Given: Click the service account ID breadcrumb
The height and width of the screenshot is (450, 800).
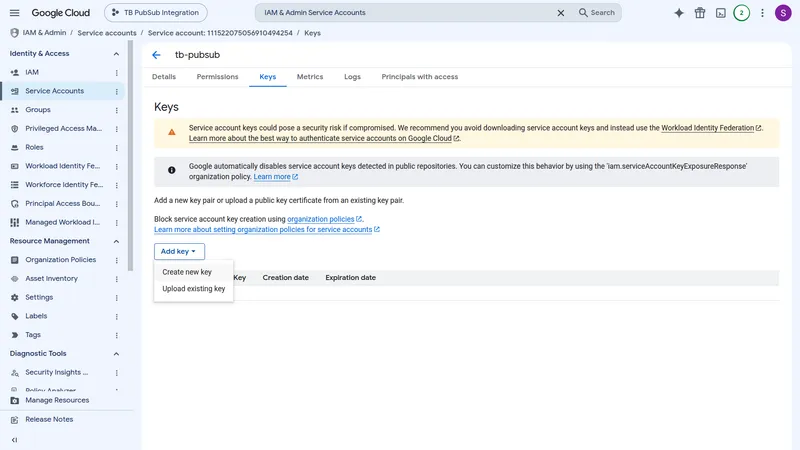Looking at the screenshot, I should 220,33.
